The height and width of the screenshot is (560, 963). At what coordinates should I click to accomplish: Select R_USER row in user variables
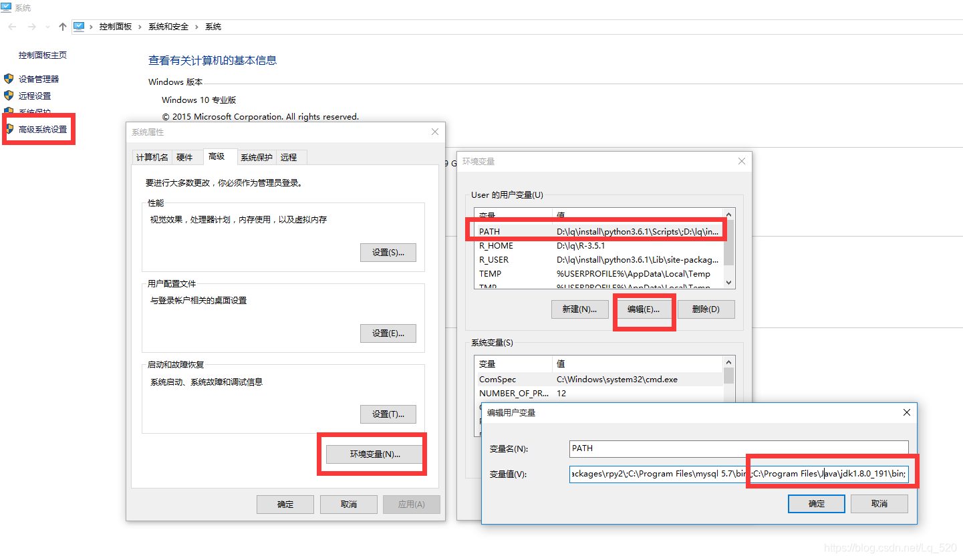[600, 260]
